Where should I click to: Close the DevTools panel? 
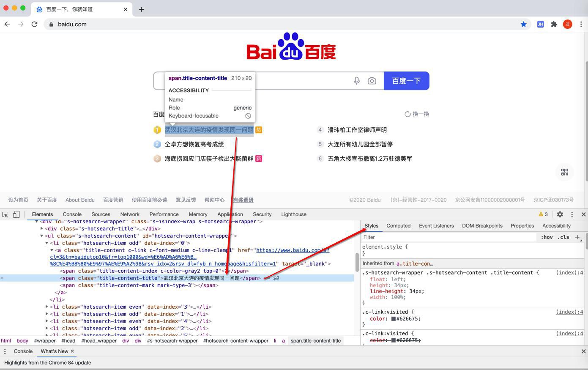tap(583, 214)
